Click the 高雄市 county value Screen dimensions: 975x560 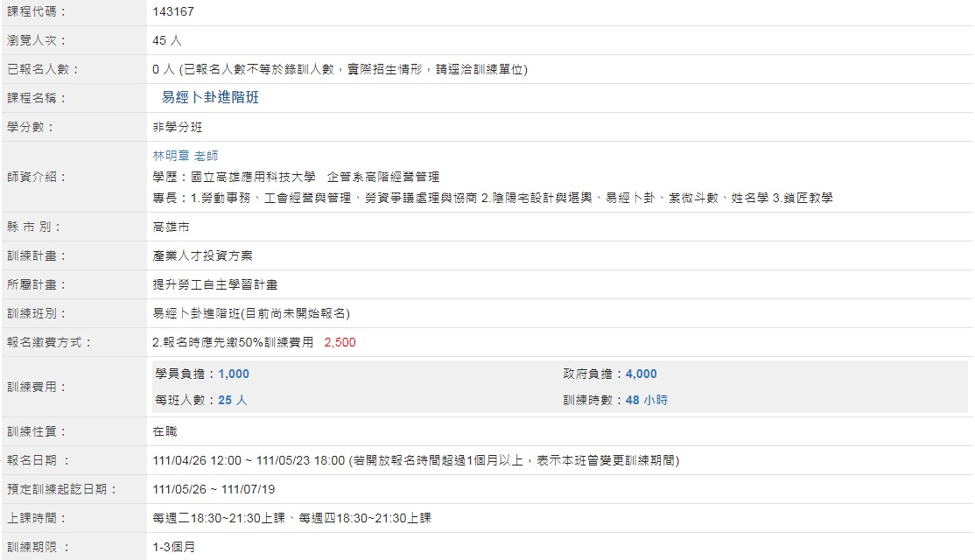(171, 227)
